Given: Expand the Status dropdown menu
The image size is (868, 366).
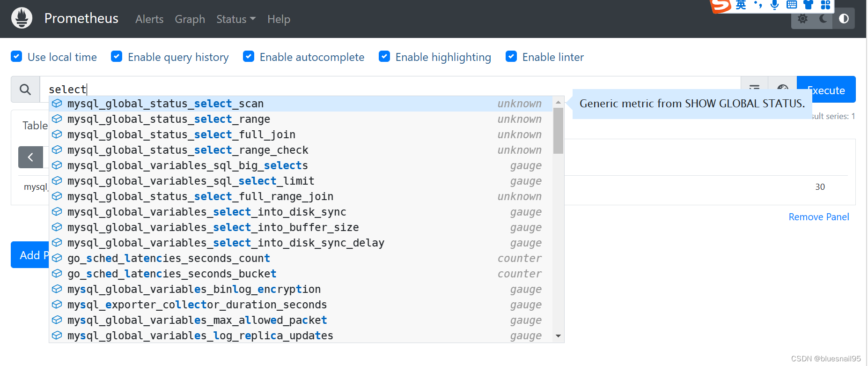Looking at the screenshot, I should [x=236, y=19].
